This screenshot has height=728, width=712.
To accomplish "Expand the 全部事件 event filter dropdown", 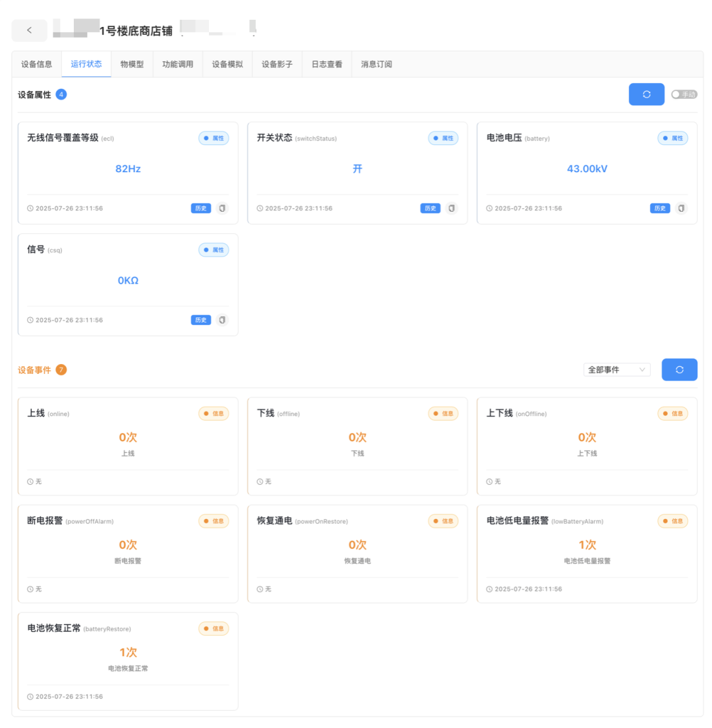I will [616, 369].
